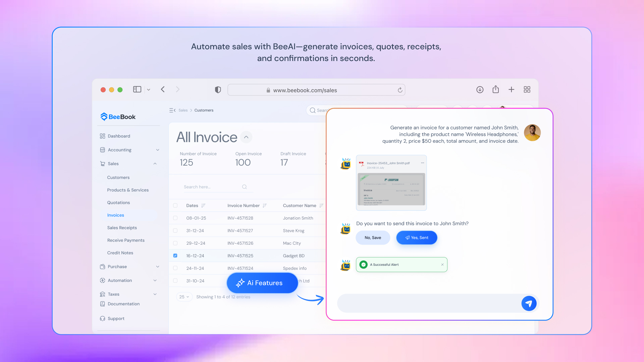
Task: Click Sales breadcrumb link
Action: (x=183, y=110)
